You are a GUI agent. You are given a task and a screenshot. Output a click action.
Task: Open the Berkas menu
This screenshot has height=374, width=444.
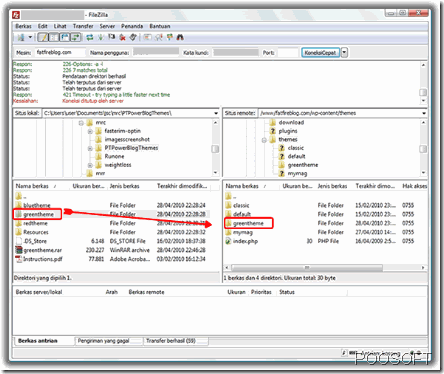click(23, 26)
